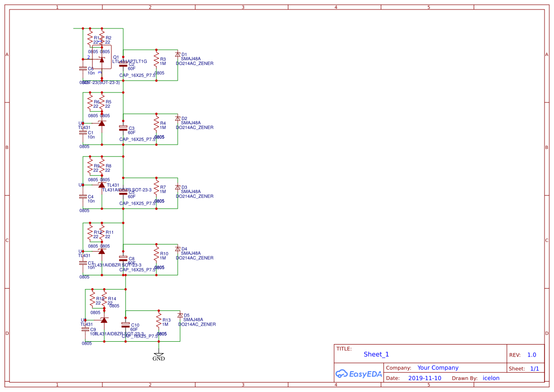The width and height of the screenshot is (554, 392).
Task: Click the EasyEDA logo in title block
Action: tap(358, 374)
